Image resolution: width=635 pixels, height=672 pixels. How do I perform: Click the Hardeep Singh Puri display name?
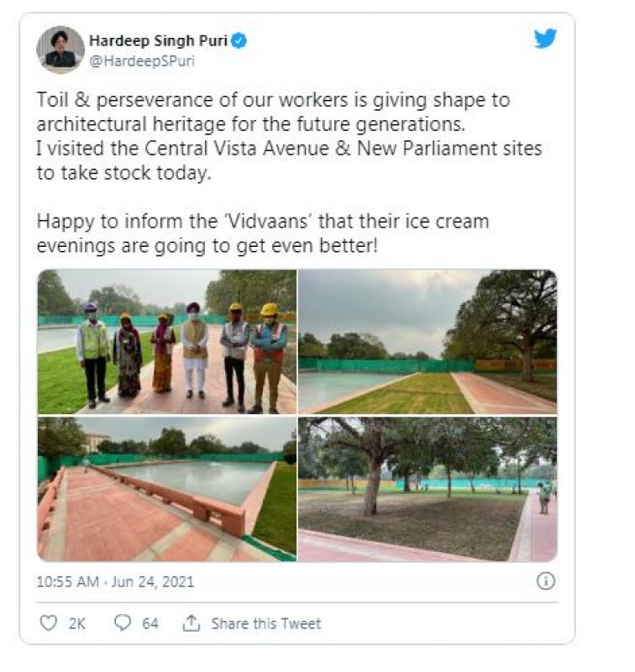[158, 41]
